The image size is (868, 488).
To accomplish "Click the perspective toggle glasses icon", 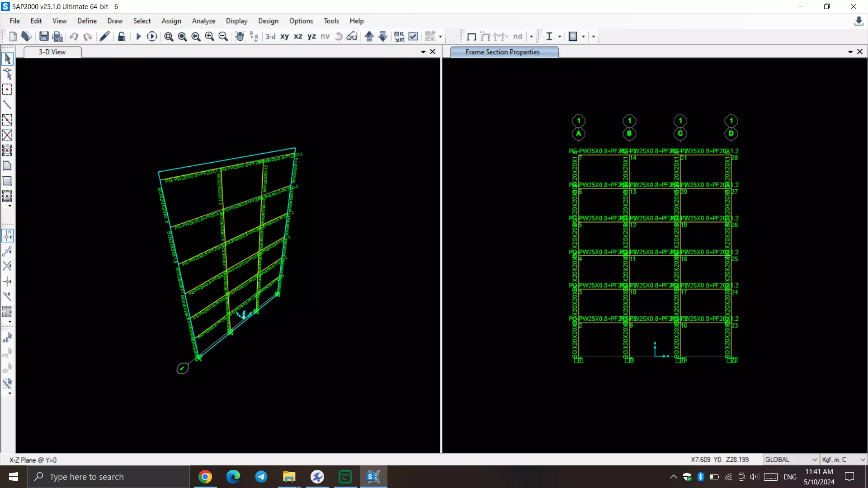I will (x=352, y=37).
